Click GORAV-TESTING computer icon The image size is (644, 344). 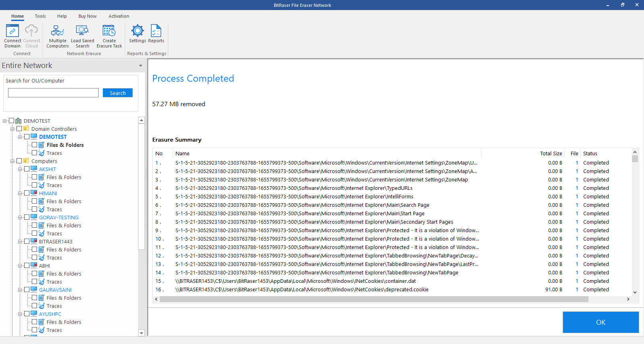34,217
